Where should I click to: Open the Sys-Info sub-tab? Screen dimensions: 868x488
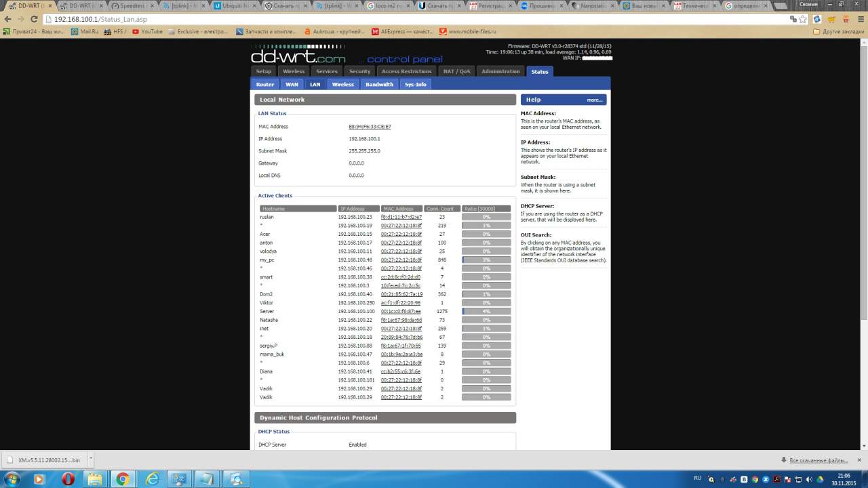coord(416,85)
